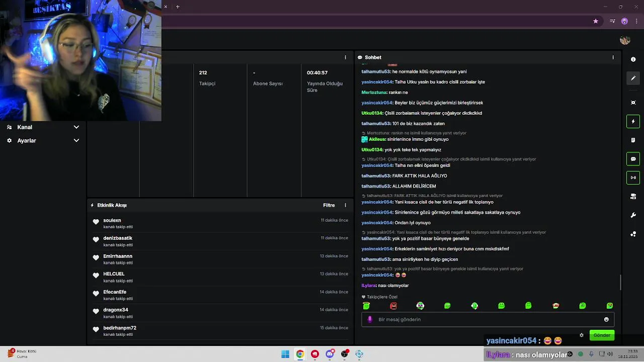
Task: Open Discord from the taskbar
Action: [x=330, y=354]
